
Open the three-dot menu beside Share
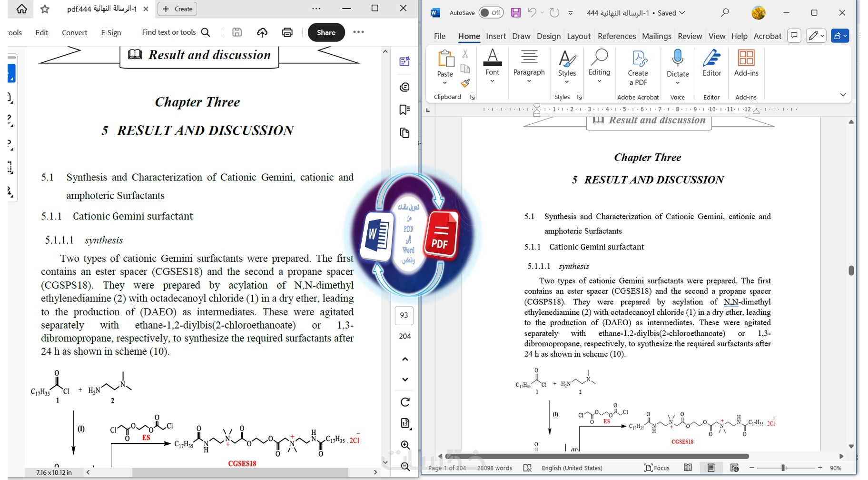(358, 32)
